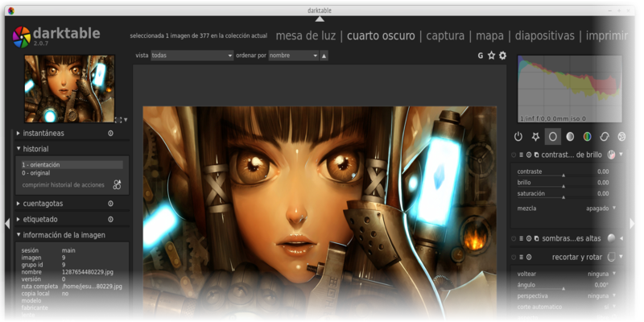Show favourite modules (star icon tab)
Screen dimensions: 644x322
coord(535,137)
